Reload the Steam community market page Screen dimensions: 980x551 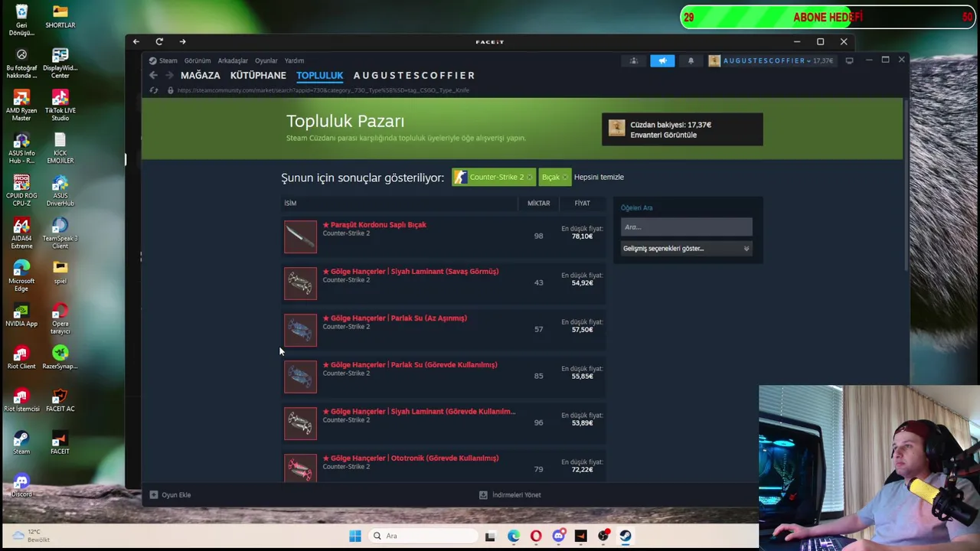(x=154, y=90)
